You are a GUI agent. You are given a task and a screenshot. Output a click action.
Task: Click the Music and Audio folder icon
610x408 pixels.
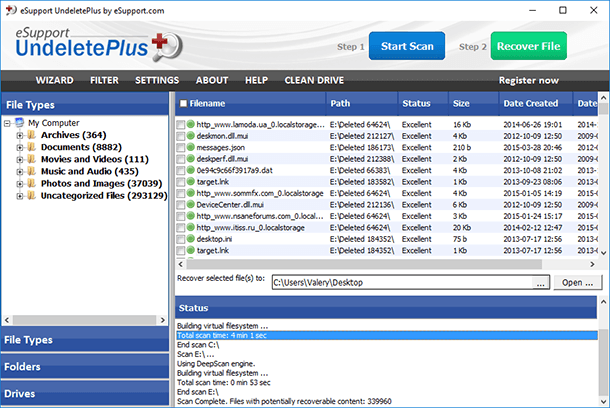[31, 172]
